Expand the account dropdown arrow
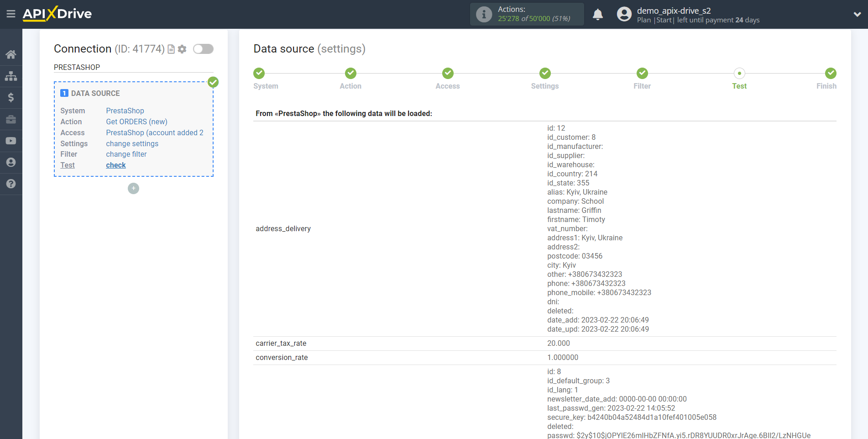The image size is (868, 439). coord(857,14)
